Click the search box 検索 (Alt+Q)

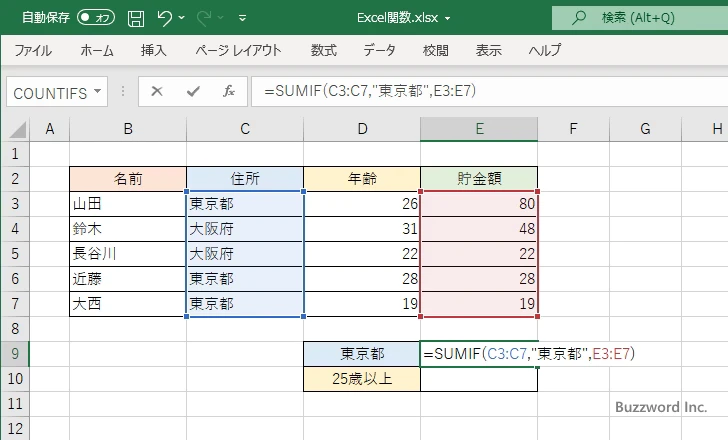click(640, 18)
